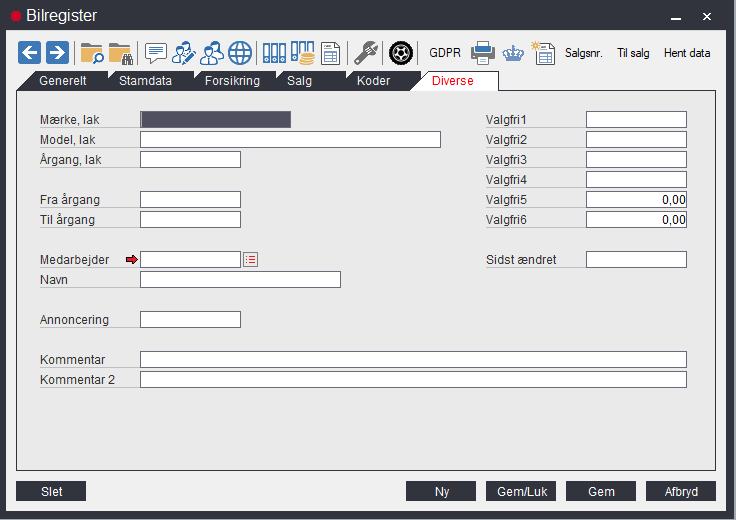Open the speech bubble notes icon

tap(156, 53)
